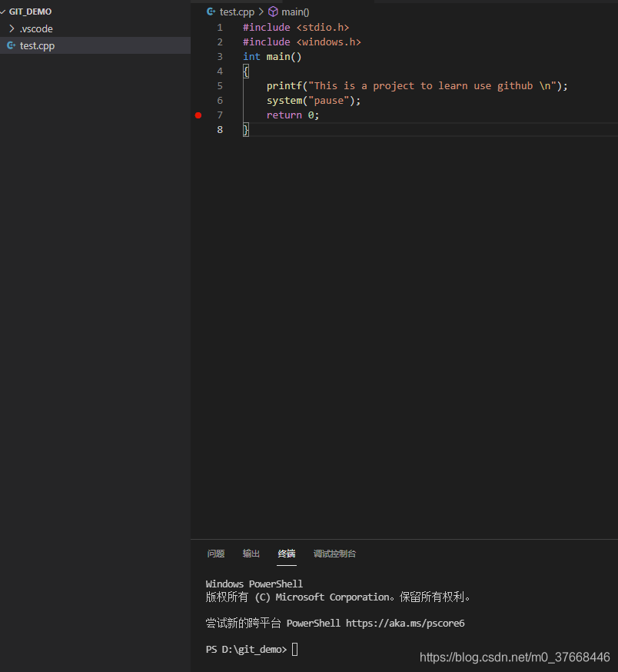Click the C++ file icon beside test.cpp in explorer
618x672 pixels.
tap(11, 45)
